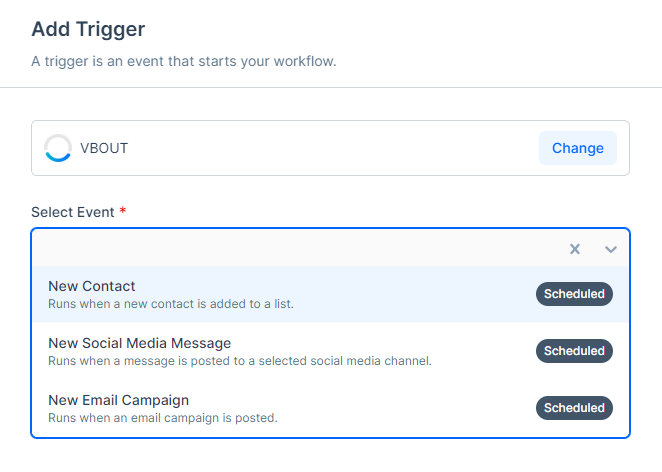Viewport: 662px width, 472px height.
Task: Click the trigger explanation subtitle text
Action: 184,61
